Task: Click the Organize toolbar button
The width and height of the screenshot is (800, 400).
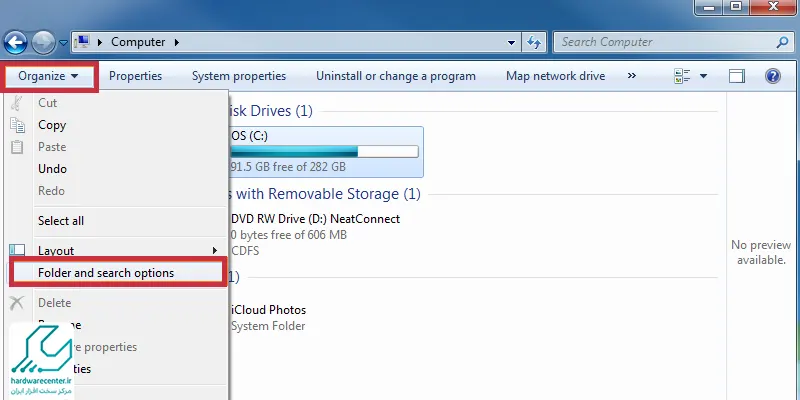Action: pos(48,77)
